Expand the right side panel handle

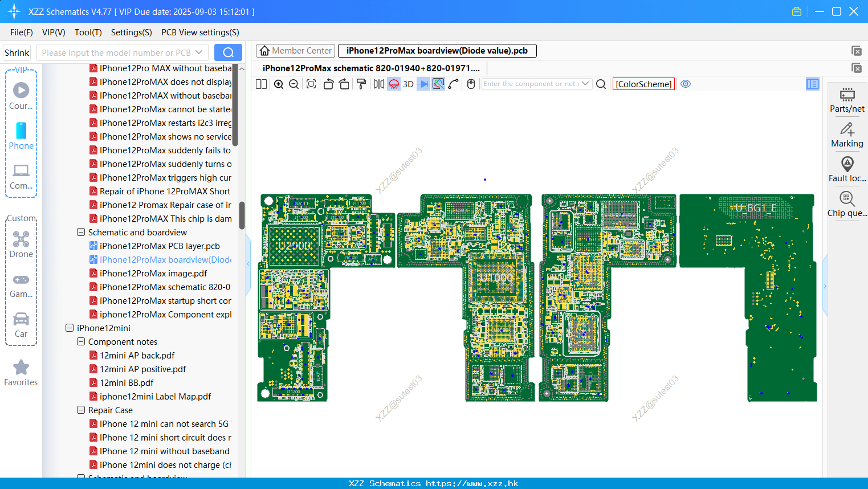pyautogui.click(x=825, y=286)
